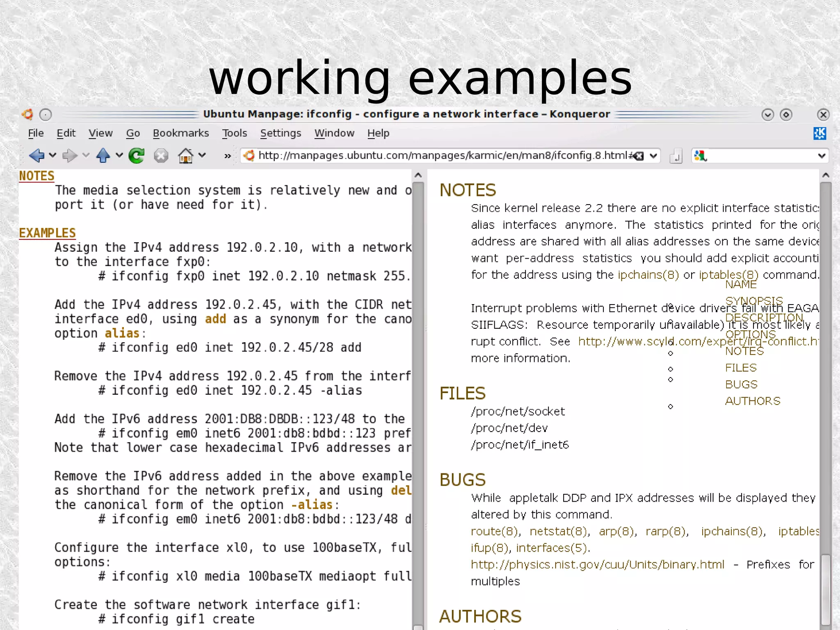Open the Home button dropdown arrow

(202, 155)
